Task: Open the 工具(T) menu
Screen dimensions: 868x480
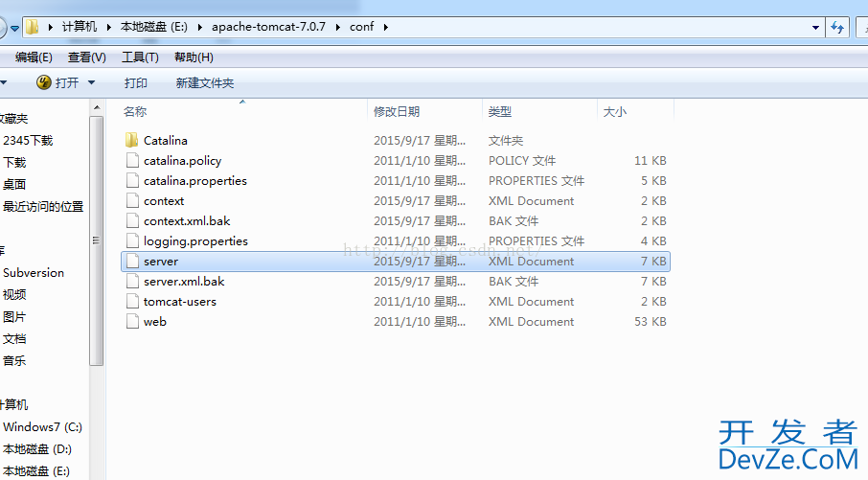Action: [140, 57]
